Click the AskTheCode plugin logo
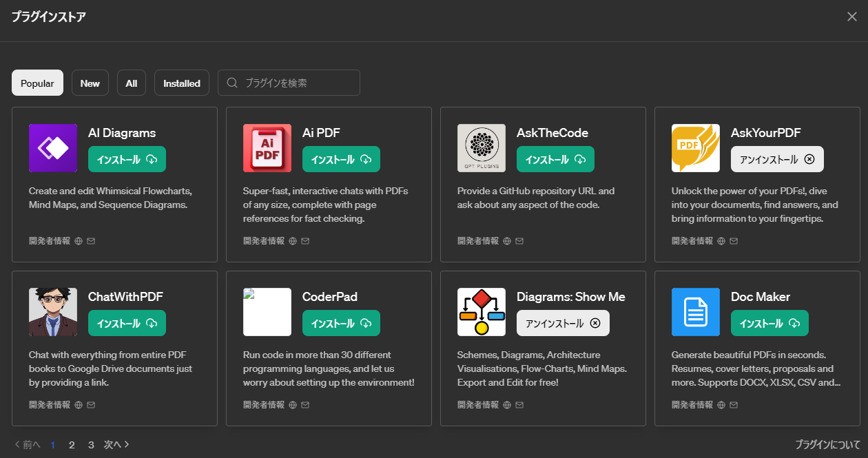This screenshot has width=868, height=458. tap(482, 148)
